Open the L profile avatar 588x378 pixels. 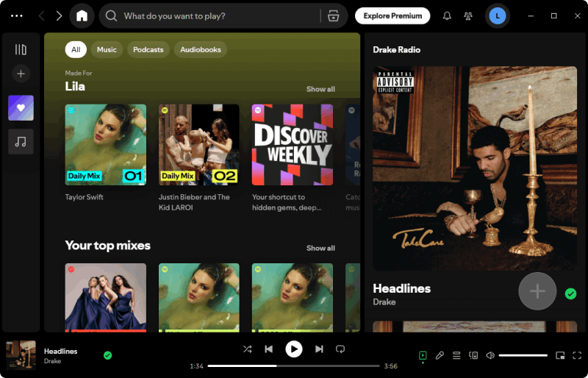pyautogui.click(x=498, y=15)
